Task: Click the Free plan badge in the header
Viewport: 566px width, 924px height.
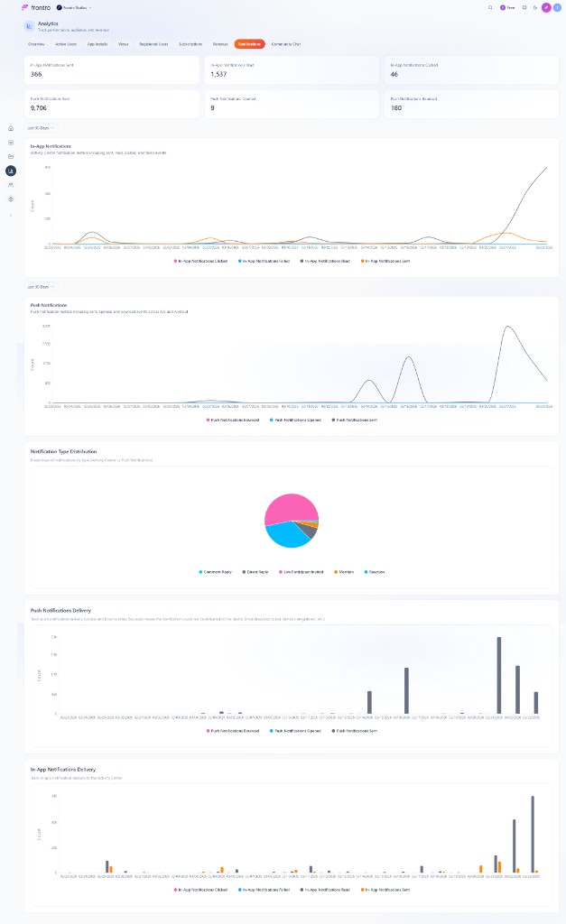Action: coord(507,7)
